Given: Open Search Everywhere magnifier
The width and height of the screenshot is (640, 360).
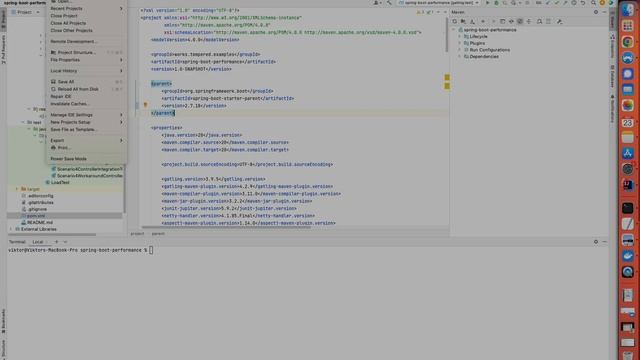Looking at the screenshot, I should click(593, 3).
